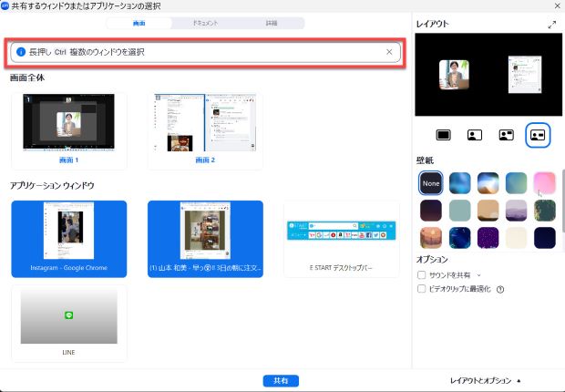Pick the pink wallpaper swatch
565x392 pixels.
click(545, 183)
